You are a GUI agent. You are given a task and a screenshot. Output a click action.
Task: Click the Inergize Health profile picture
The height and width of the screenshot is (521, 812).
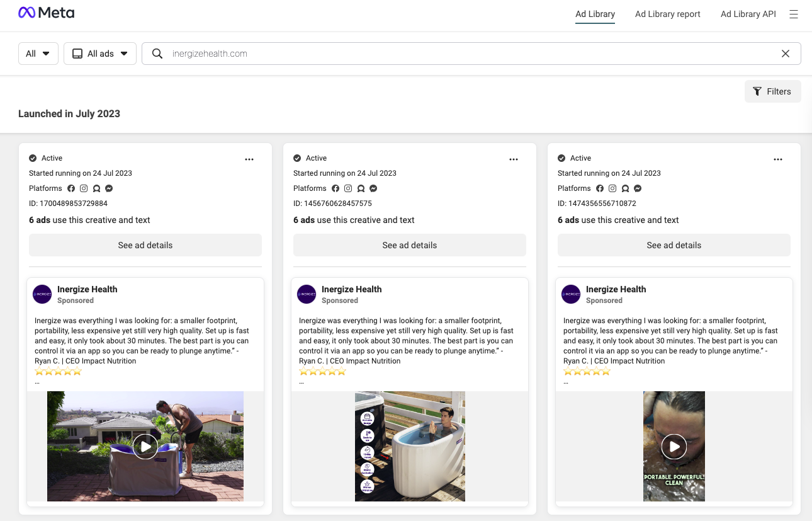coord(42,294)
